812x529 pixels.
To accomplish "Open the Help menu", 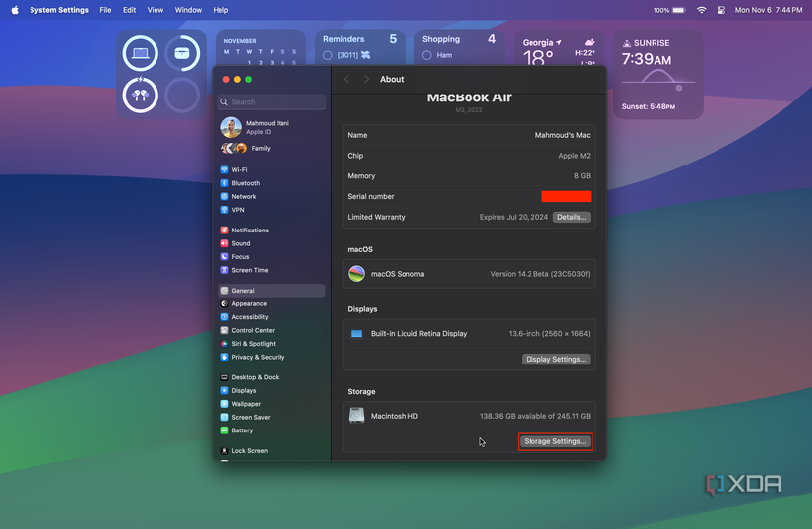I will pyautogui.click(x=220, y=10).
